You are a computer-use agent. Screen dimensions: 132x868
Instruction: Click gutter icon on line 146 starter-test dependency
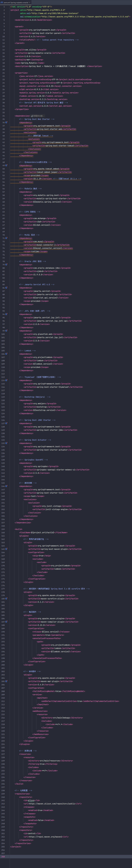(6, 486)
